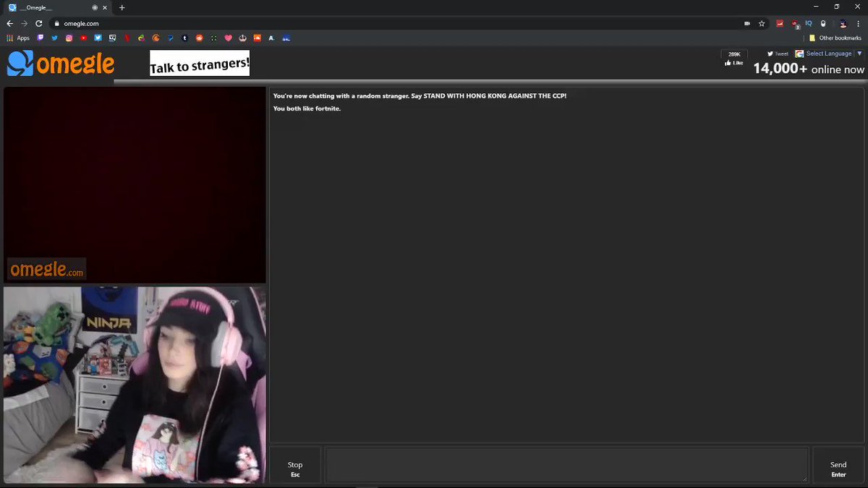Open the Other bookmarks folder

[x=835, y=38]
